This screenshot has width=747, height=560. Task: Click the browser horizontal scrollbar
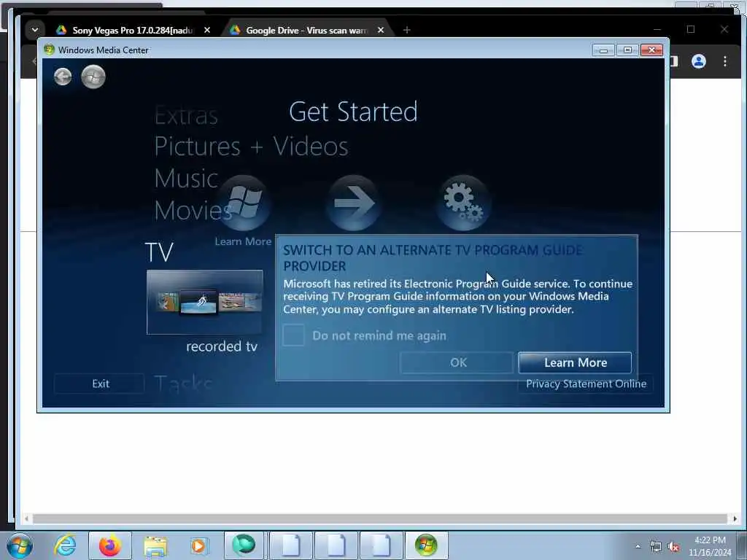379,518
